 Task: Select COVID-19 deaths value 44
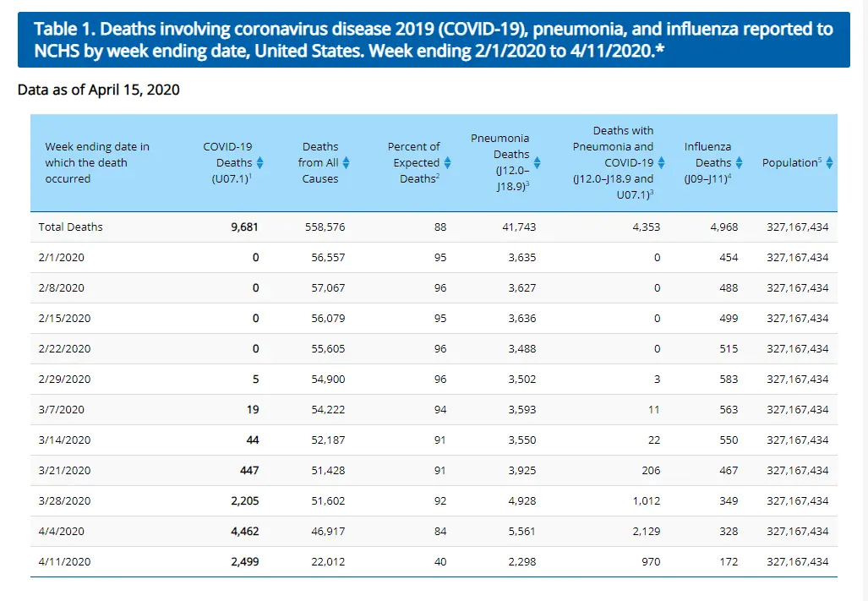tap(253, 440)
